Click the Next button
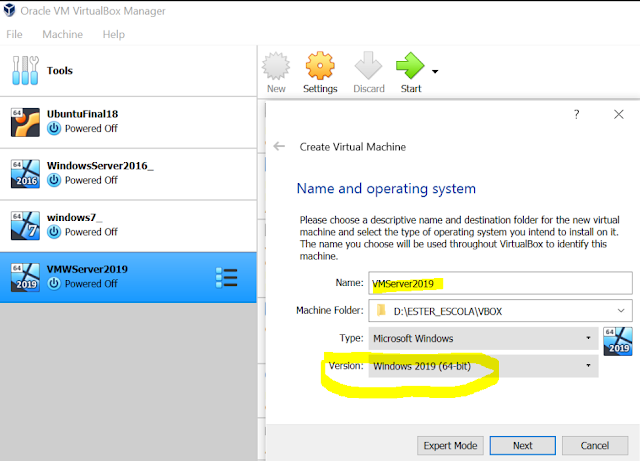Screen dimensions: 640x461 522,445
